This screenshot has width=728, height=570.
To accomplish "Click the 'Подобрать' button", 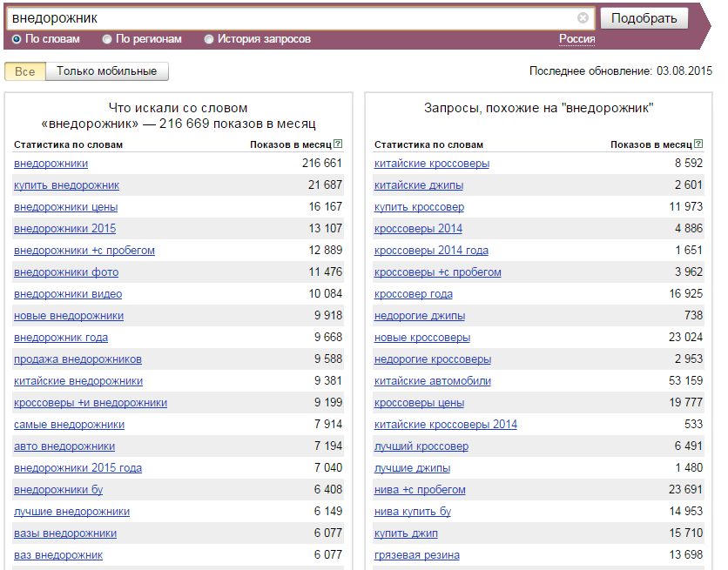I will tap(644, 18).
